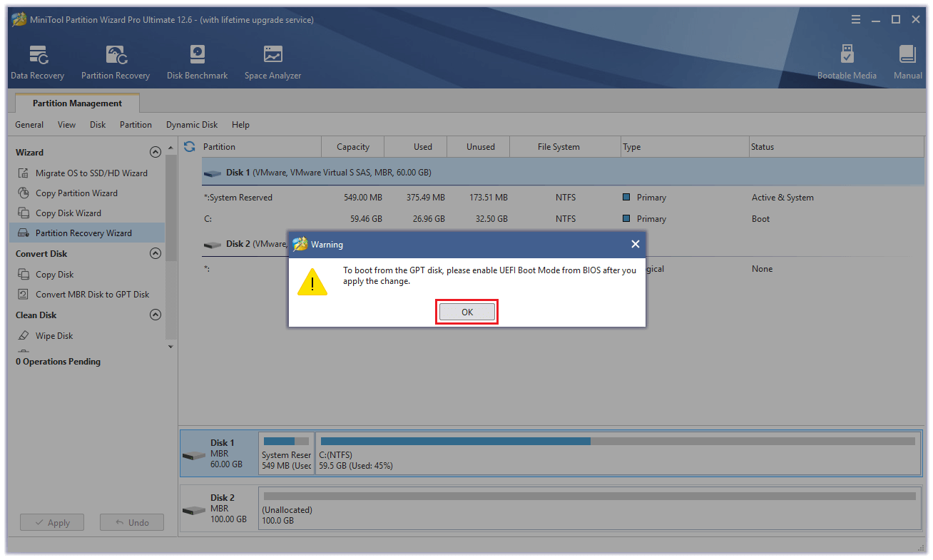The image size is (933, 560).
Task: Click OK in the Warning dialog
Action: [466, 312]
